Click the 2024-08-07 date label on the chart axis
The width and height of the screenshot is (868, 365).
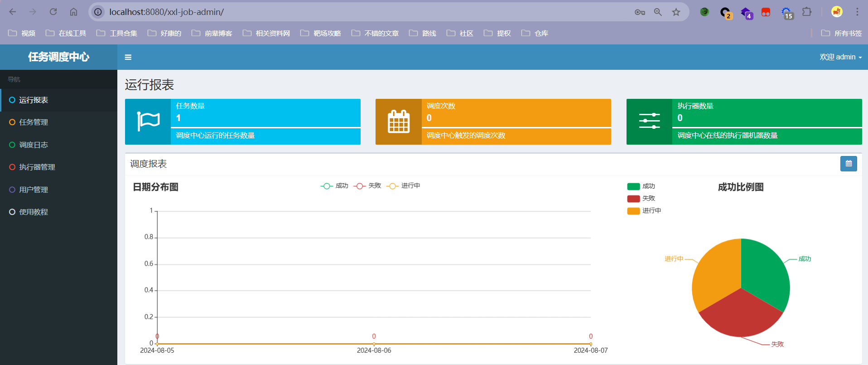click(591, 350)
